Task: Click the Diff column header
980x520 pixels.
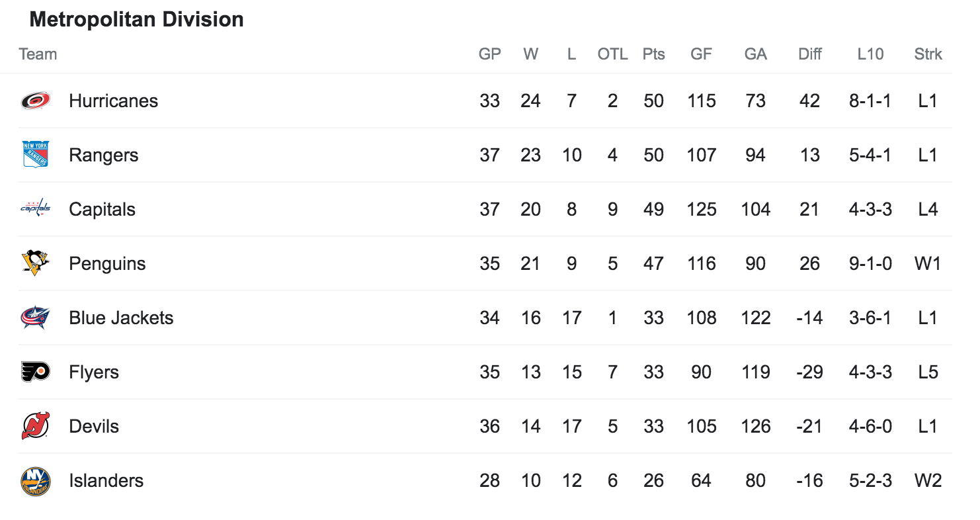Action: tap(809, 54)
